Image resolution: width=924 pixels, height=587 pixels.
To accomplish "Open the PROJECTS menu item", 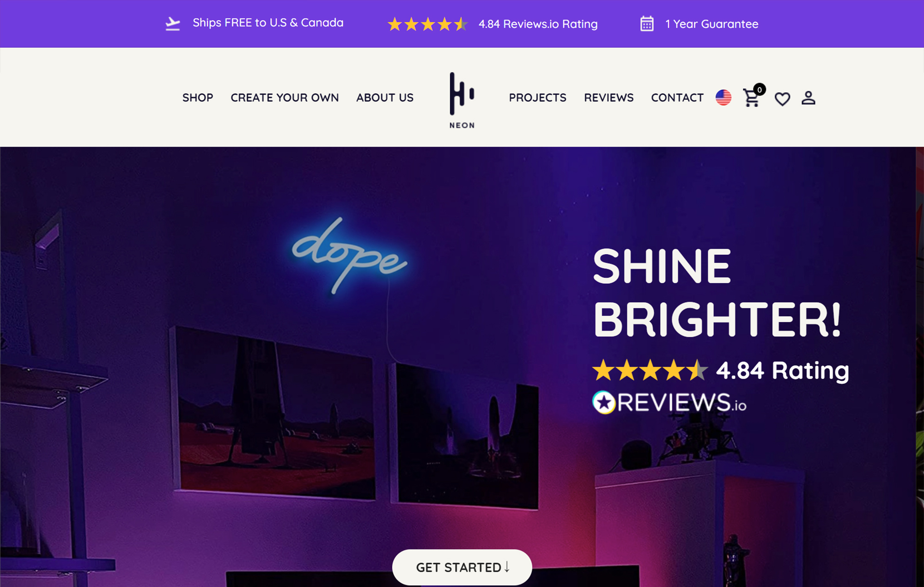I will 537,98.
